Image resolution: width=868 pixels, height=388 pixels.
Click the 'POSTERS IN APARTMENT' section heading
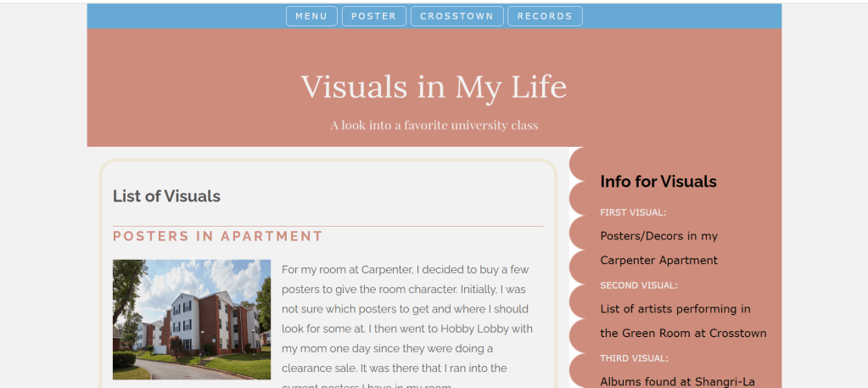218,236
